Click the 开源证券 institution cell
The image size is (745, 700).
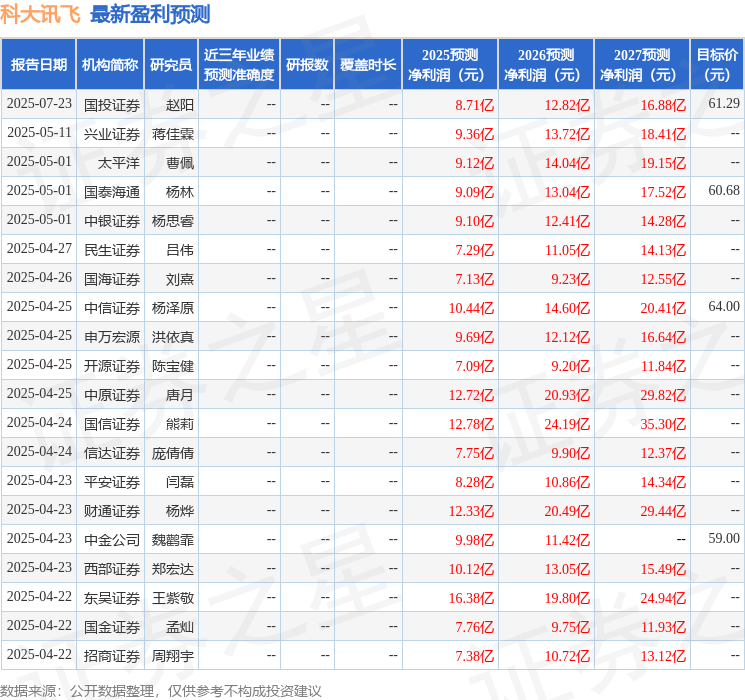click(x=112, y=366)
